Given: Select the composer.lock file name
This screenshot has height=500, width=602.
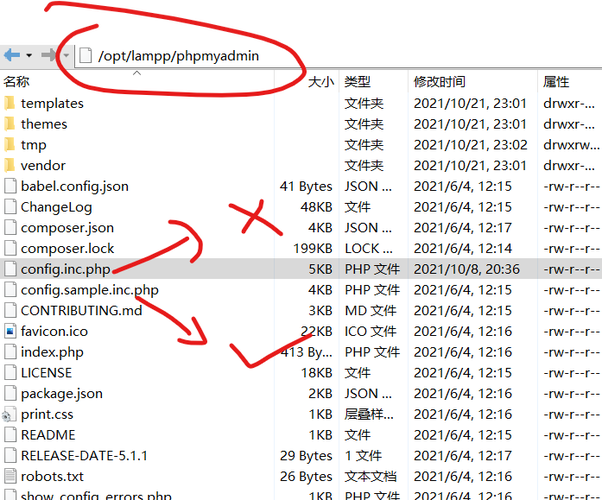Looking at the screenshot, I should click(67, 248).
